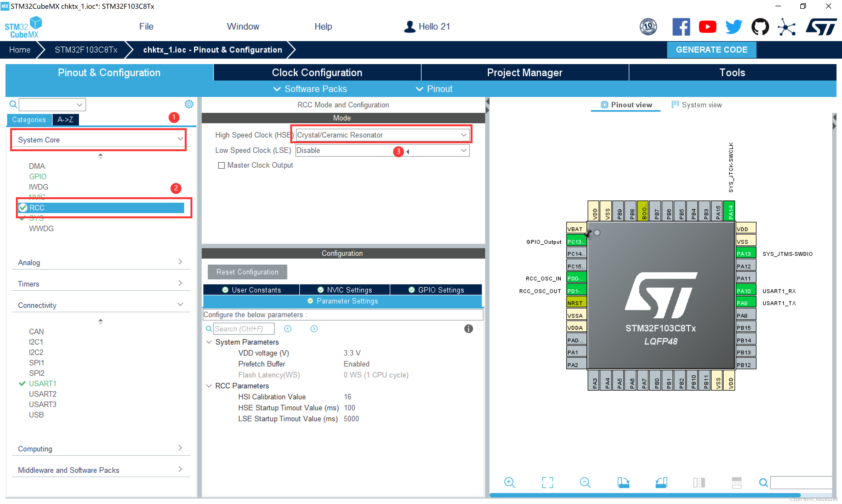Viewport: 842px width, 504px height.
Task: Enable the Master Clock Output checkbox
Action: (221, 165)
